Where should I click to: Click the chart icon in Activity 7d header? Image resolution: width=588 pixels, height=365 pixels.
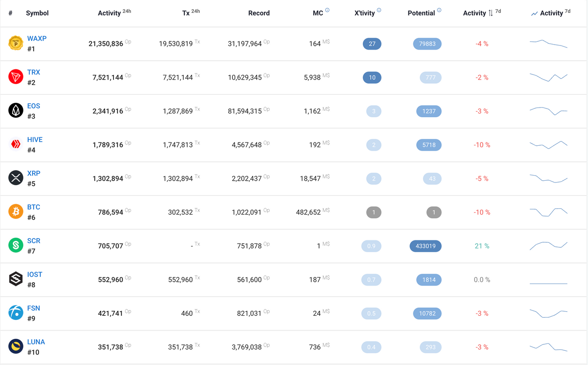pyautogui.click(x=534, y=14)
